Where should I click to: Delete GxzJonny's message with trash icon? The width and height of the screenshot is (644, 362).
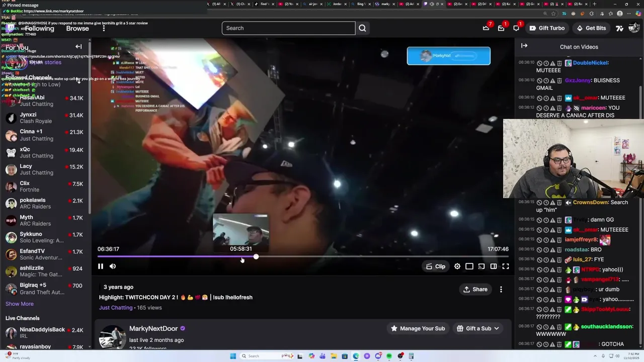559,80
